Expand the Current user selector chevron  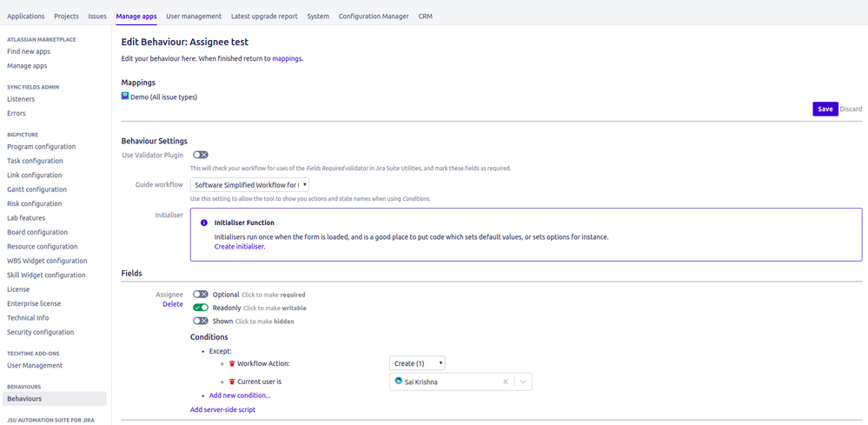(524, 382)
